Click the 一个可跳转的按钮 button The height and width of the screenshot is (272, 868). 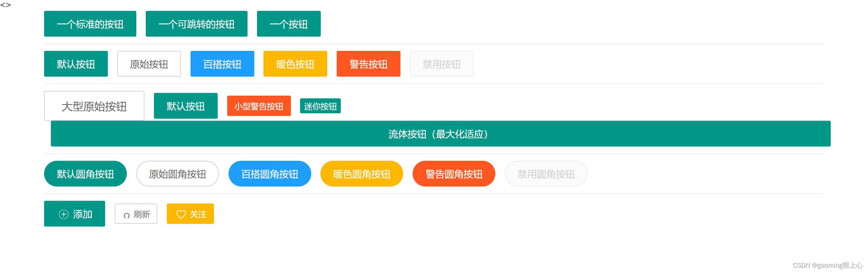coord(197,24)
